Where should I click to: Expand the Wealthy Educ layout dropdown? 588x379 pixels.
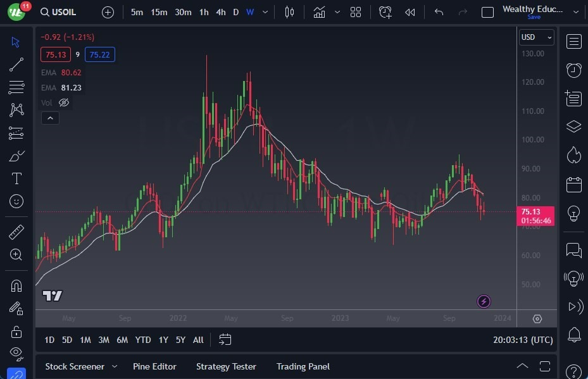click(x=575, y=10)
